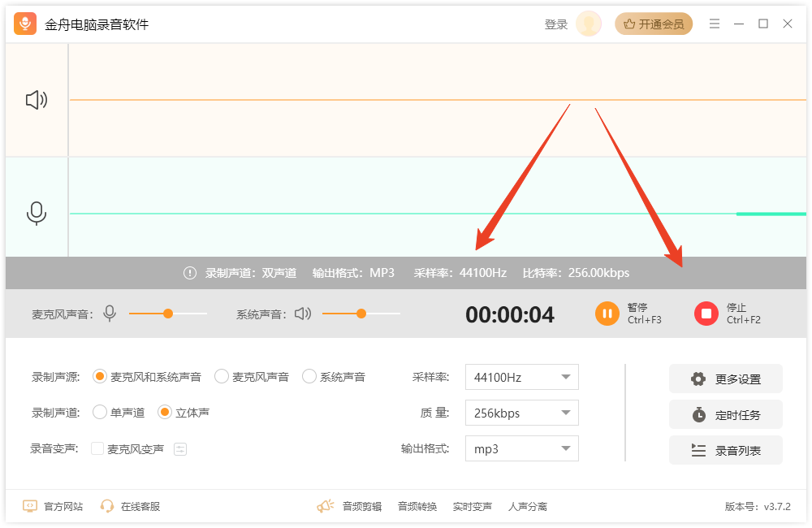
Task: Open 更多设置 more settings
Action: point(725,379)
